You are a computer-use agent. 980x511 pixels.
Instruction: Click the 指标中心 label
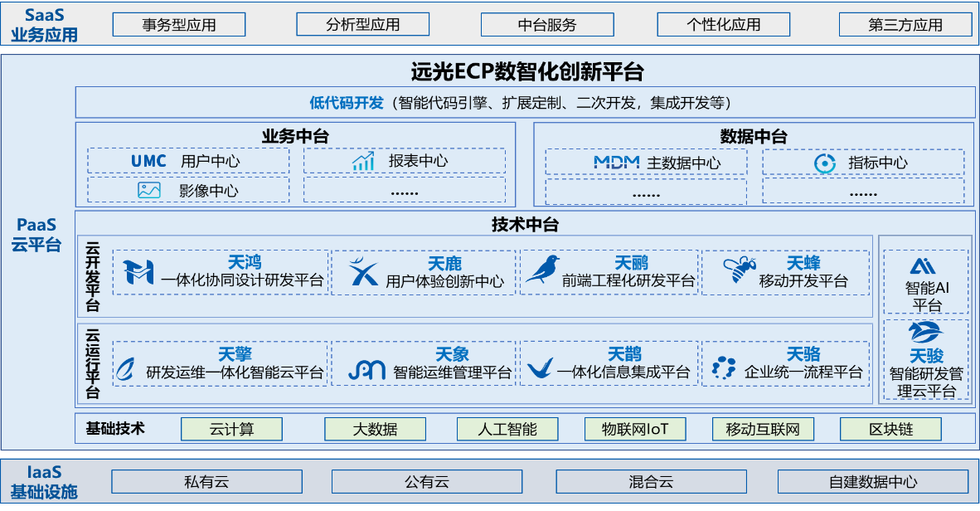pyautogui.click(x=877, y=163)
